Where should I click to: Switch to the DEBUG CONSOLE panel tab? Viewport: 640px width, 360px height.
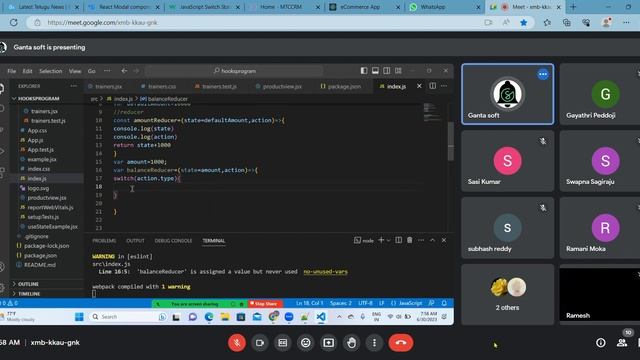tap(173, 241)
